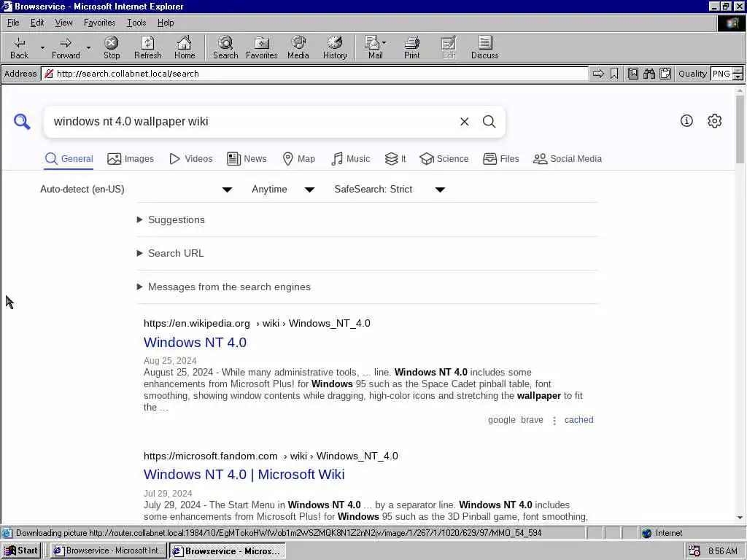Click the microsoft.fandom.com result URL

271,456
